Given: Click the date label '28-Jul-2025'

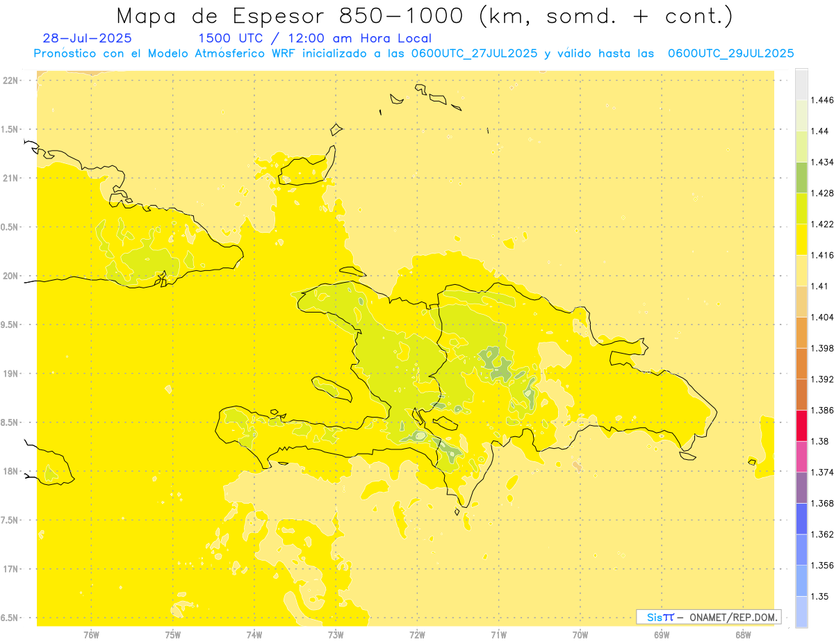Looking at the screenshot, I should (x=87, y=38).
